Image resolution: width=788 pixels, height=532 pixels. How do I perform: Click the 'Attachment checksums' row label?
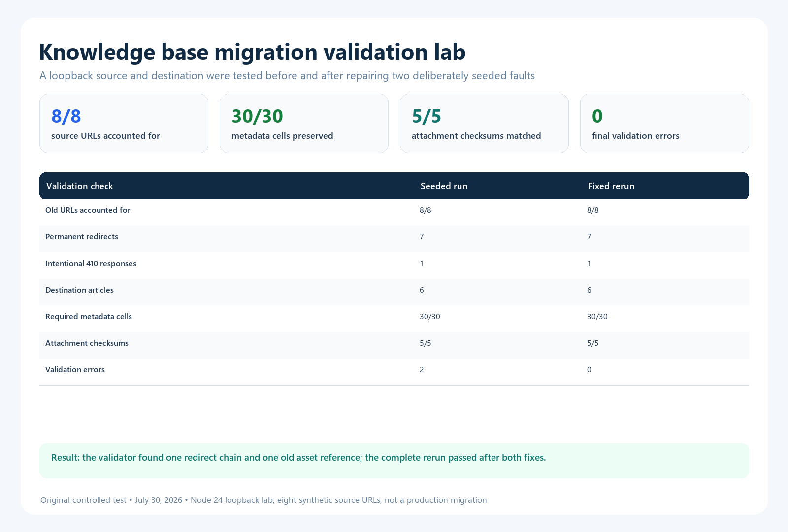pyautogui.click(x=87, y=343)
